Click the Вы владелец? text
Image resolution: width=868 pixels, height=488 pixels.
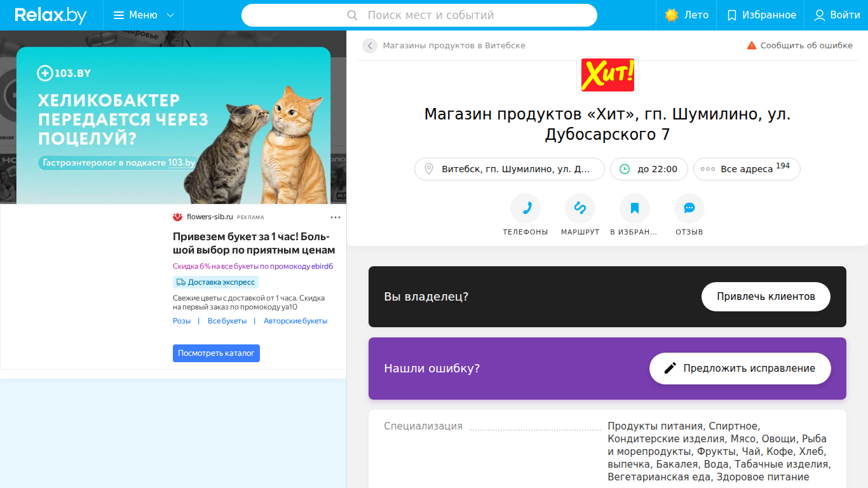426,297
